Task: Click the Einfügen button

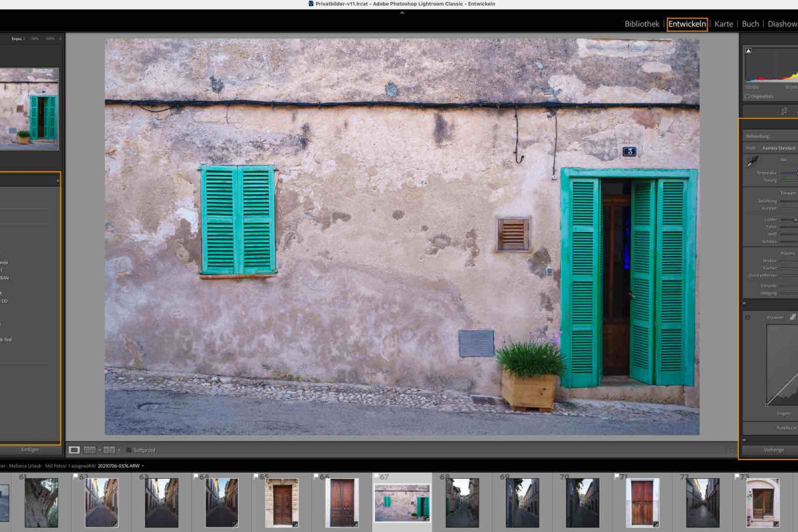Action: [30, 450]
